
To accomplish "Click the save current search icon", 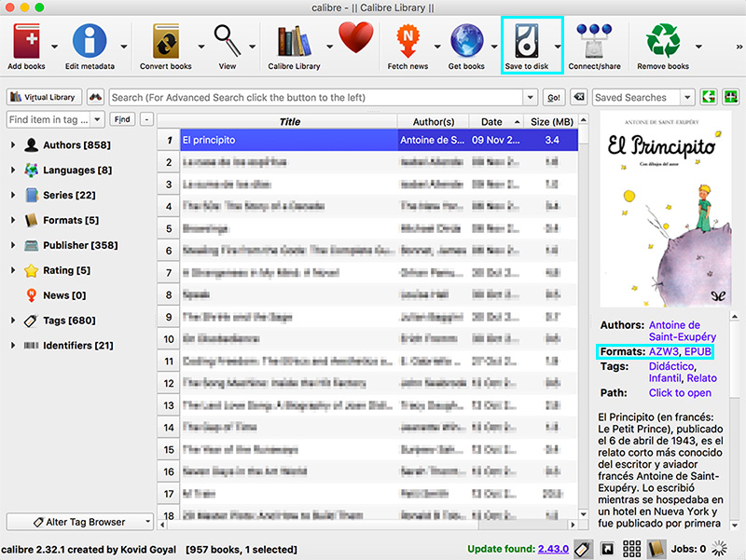I will click(731, 97).
